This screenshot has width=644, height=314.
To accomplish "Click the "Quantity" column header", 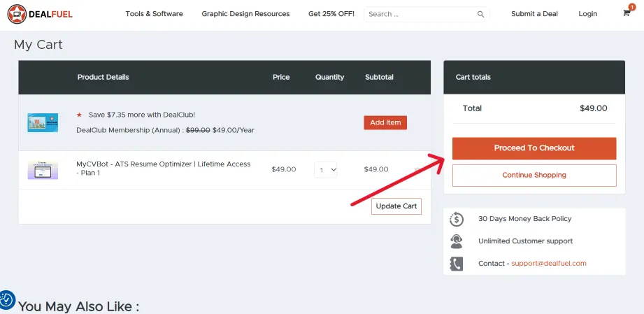I will point(330,77).
